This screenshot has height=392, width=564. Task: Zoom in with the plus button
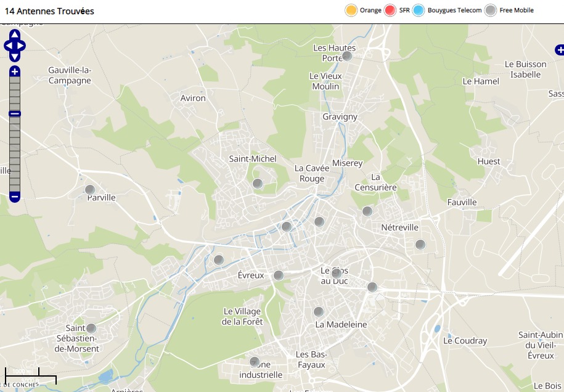click(15, 71)
